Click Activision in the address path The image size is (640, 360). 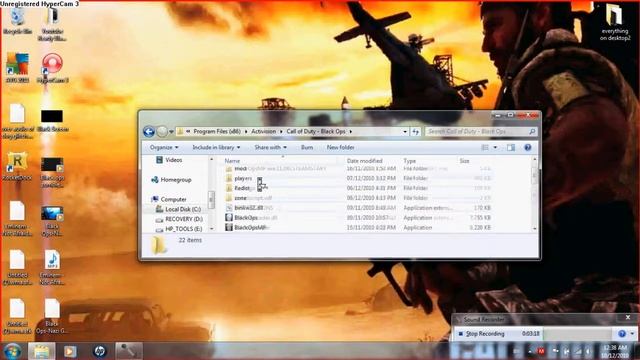click(263, 131)
